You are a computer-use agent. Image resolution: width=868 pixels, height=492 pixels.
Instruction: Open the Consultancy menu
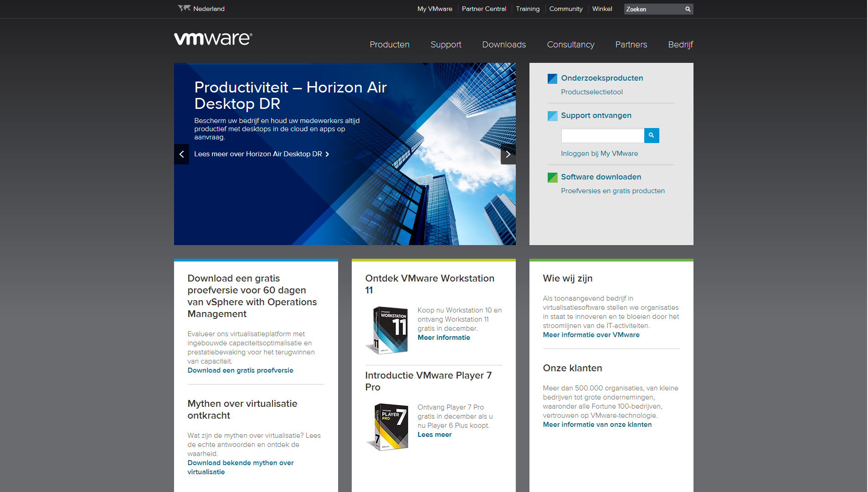click(x=570, y=45)
